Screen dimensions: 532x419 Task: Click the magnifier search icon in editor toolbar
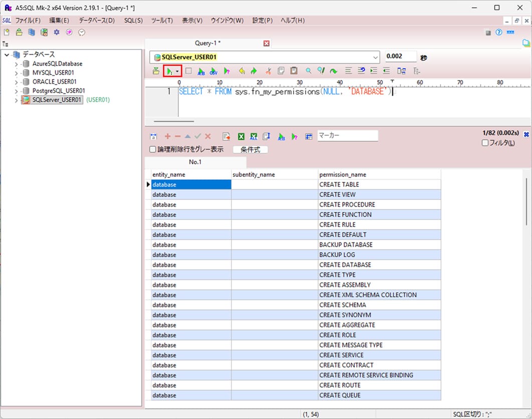click(x=308, y=71)
